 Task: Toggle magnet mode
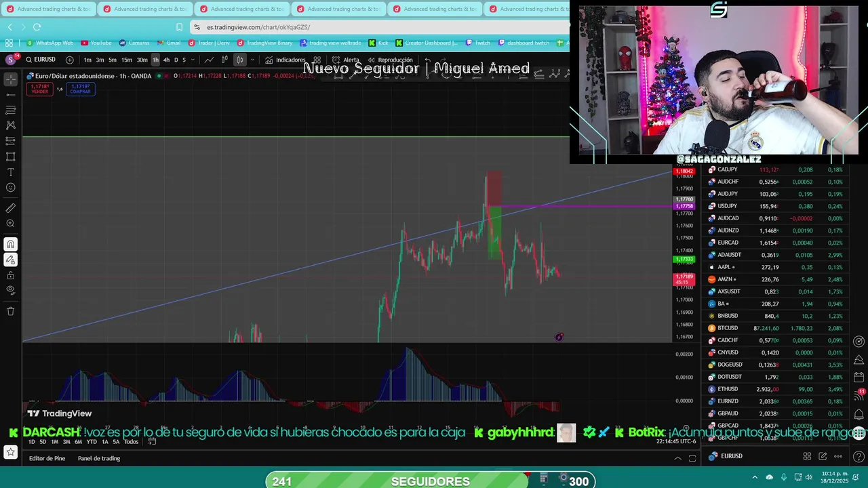point(11,244)
